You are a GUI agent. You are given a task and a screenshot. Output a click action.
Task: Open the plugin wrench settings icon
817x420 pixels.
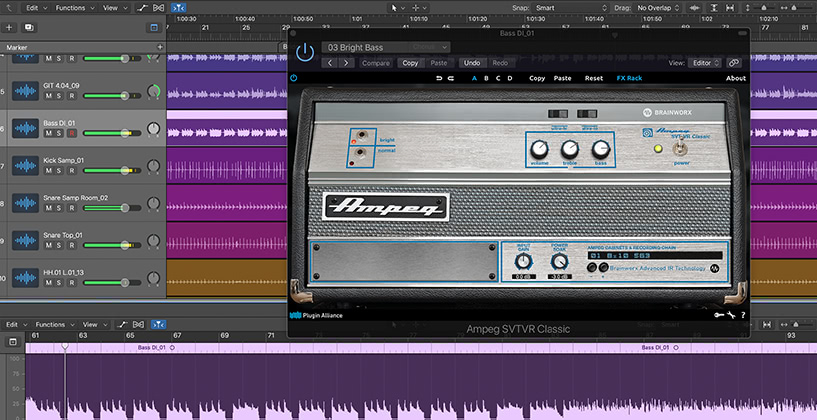pyautogui.click(x=731, y=315)
